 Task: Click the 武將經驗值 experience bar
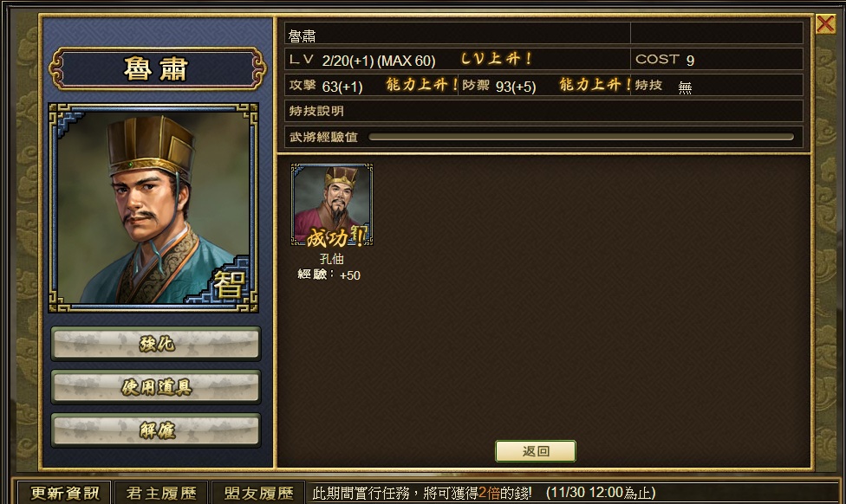(x=581, y=137)
